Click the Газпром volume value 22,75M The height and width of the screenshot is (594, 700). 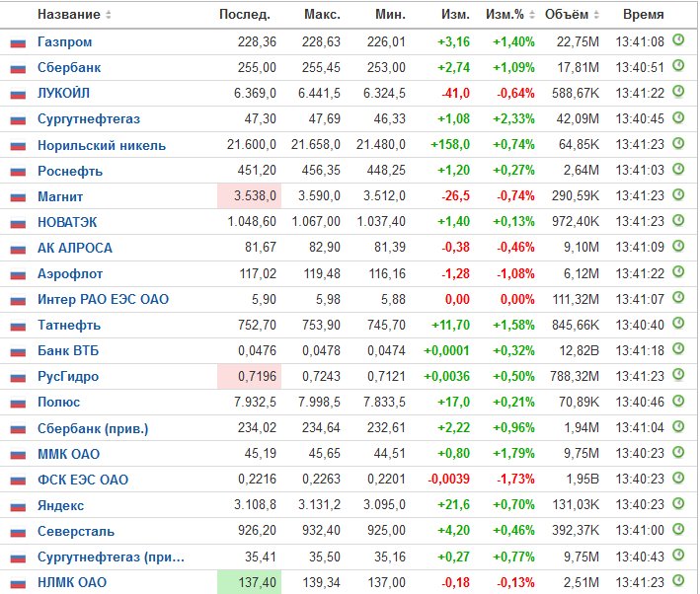[578, 42]
